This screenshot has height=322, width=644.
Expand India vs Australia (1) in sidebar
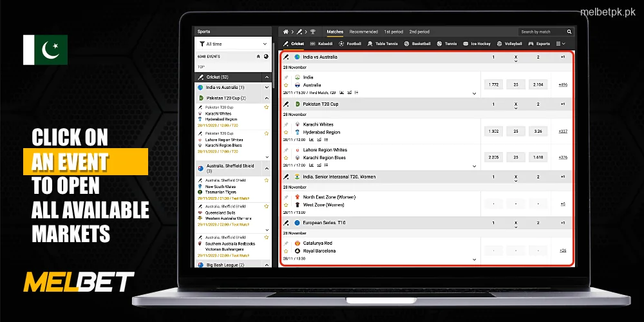[267, 88]
